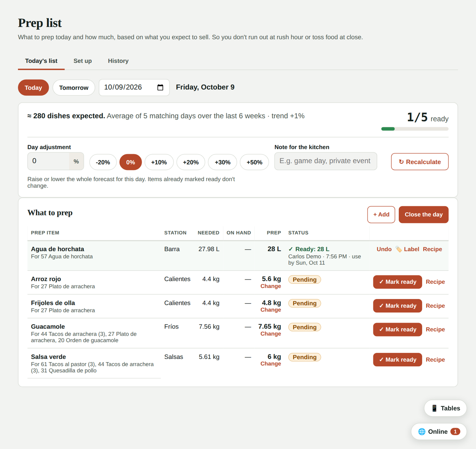Choose the +30% adjustment preset
Viewport: 476px width, 449px height.
tap(223, 162)
